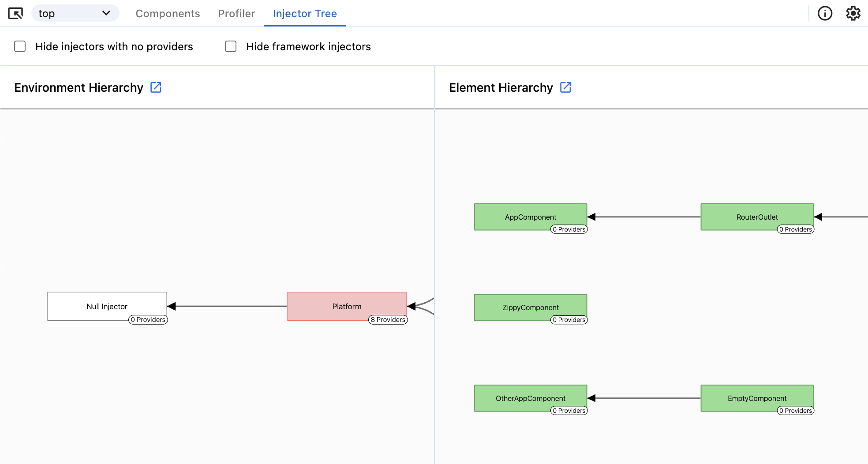
Task: Switch to the Components tab
Action: (x=168, y=14)
